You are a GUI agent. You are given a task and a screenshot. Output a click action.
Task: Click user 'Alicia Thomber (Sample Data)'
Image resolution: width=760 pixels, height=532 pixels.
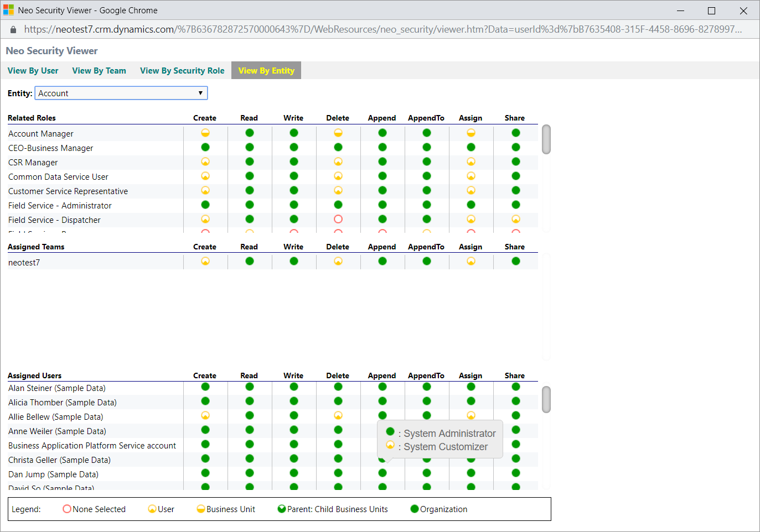point(63,403)
